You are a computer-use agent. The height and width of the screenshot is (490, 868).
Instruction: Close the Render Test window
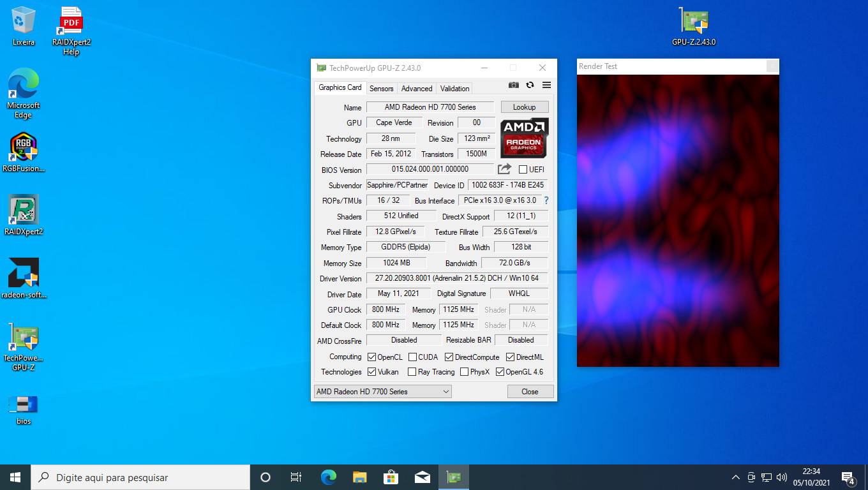(772, 66)
